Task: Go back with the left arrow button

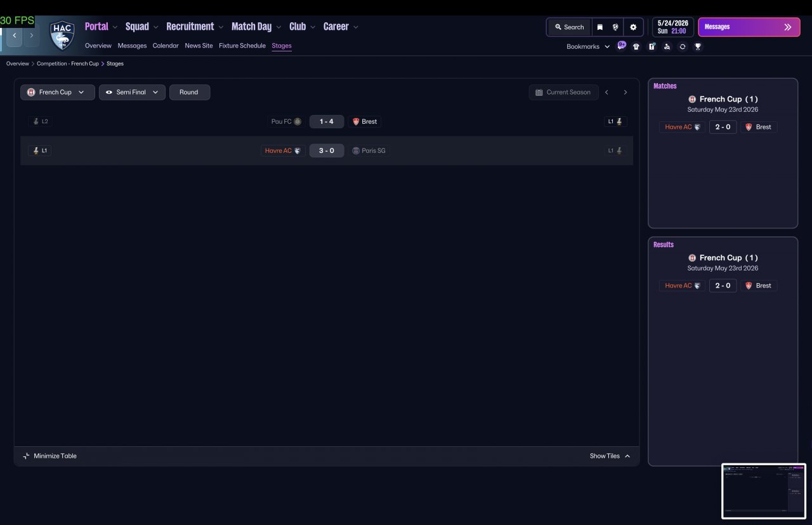Action: point(15,36)
